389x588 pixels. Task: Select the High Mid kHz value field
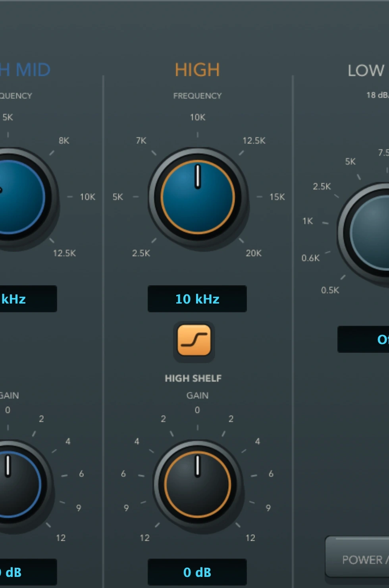tap(28, 299)
